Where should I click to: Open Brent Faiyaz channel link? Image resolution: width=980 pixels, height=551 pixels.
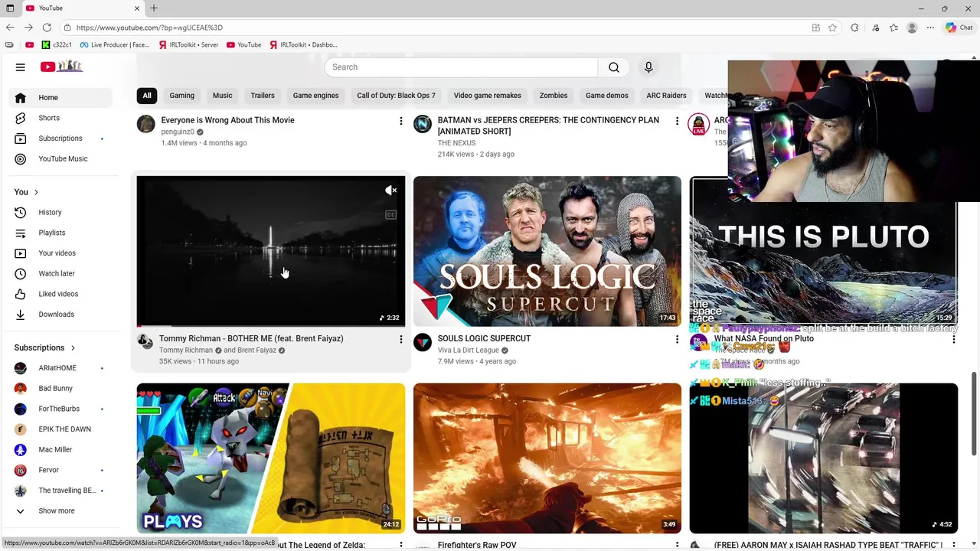[256, 350]
